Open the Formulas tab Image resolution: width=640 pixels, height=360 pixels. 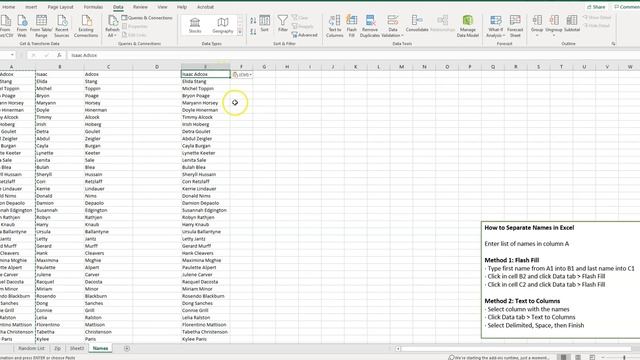coord(93,7)
